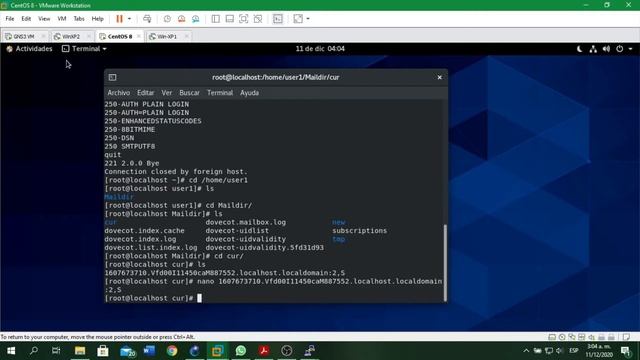
Task: Open the Buscar menu in terminal
Action: [189, 93]
